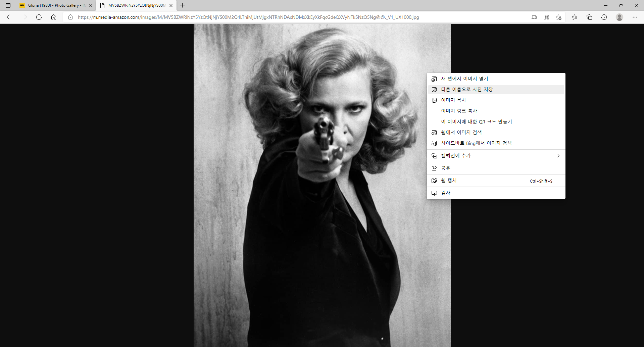Image resolution: width=644 pixels, height=347 pixels.
Task: Choose 사이드바로 Bing에서 이미지 검색
Action: pos(496,143)
